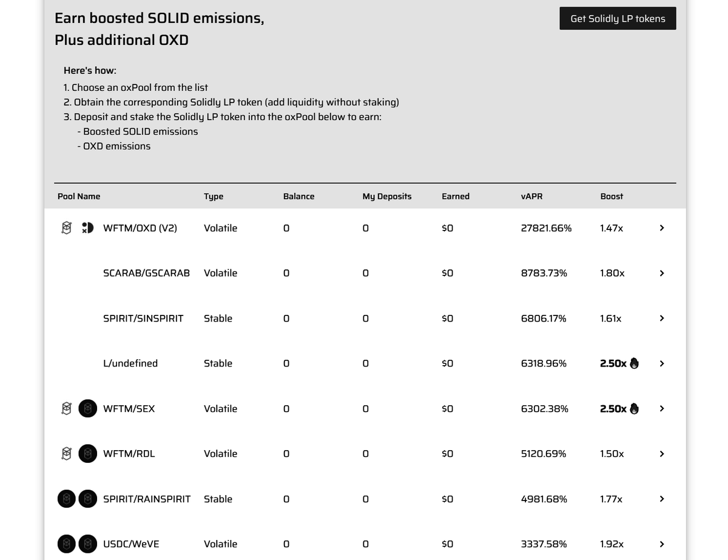The image size is (728, 560).
Task: Click Get Solidly LP tokens button
Action: (x=618, y=18)
